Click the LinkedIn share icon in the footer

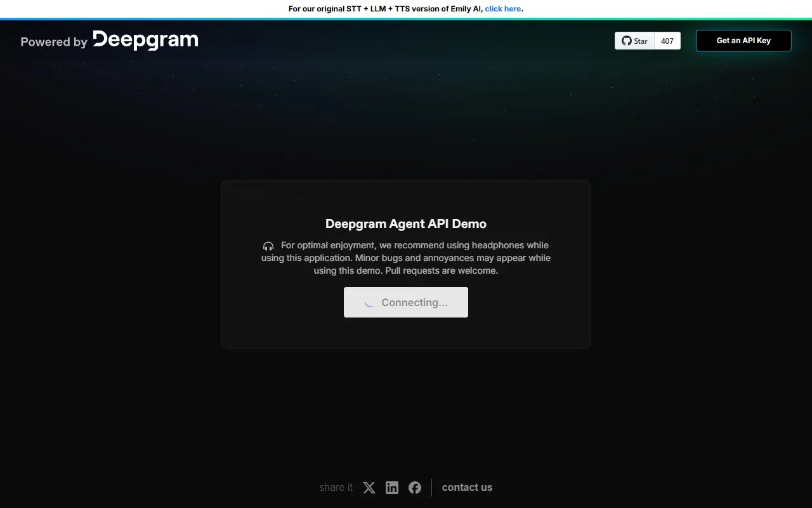click(x=391, y=487)
